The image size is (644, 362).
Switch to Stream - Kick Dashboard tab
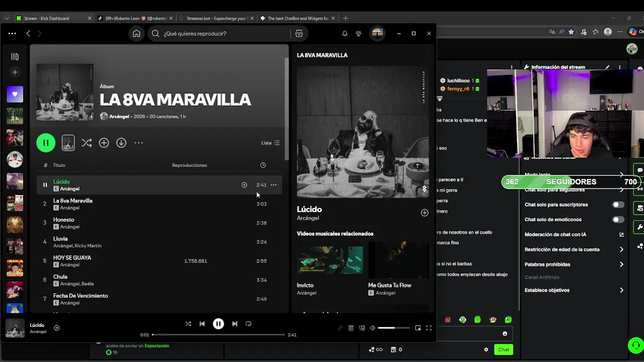click(54, 19)
